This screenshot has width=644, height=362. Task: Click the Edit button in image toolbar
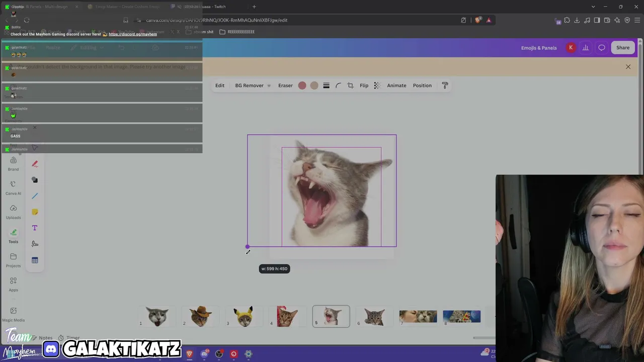point(220,85)
